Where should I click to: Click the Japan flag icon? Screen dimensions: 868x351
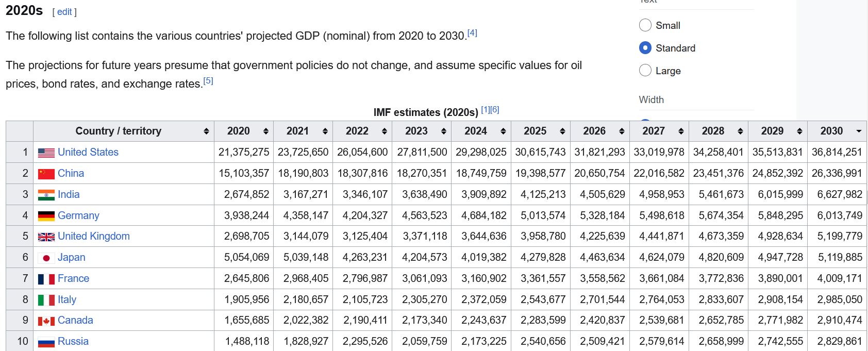[x=46, y=258]
